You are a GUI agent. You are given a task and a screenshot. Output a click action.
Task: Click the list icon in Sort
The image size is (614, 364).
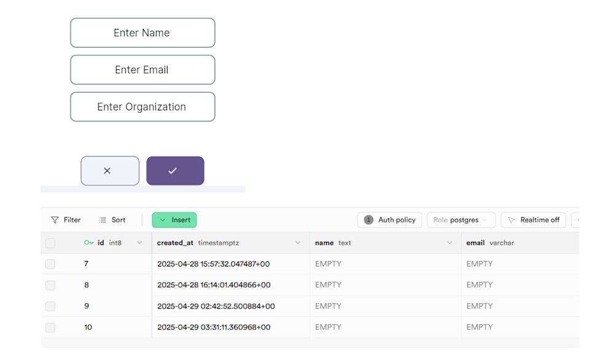103,220
